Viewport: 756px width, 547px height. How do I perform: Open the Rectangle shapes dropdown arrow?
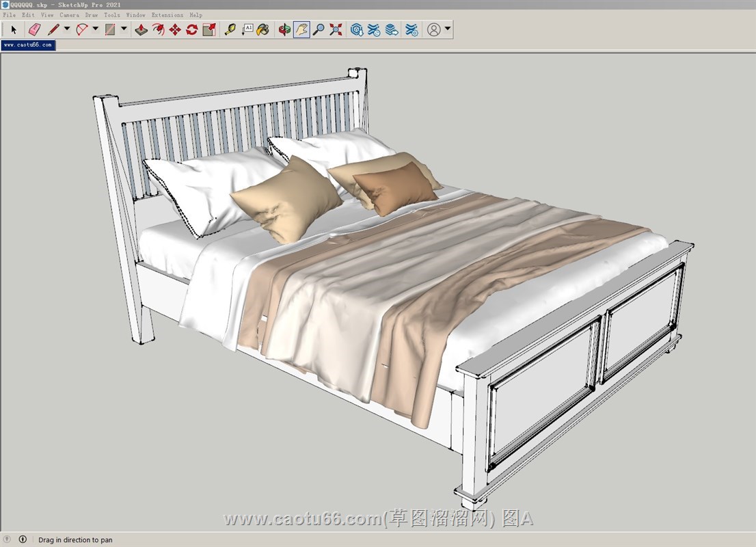[124, 29]
